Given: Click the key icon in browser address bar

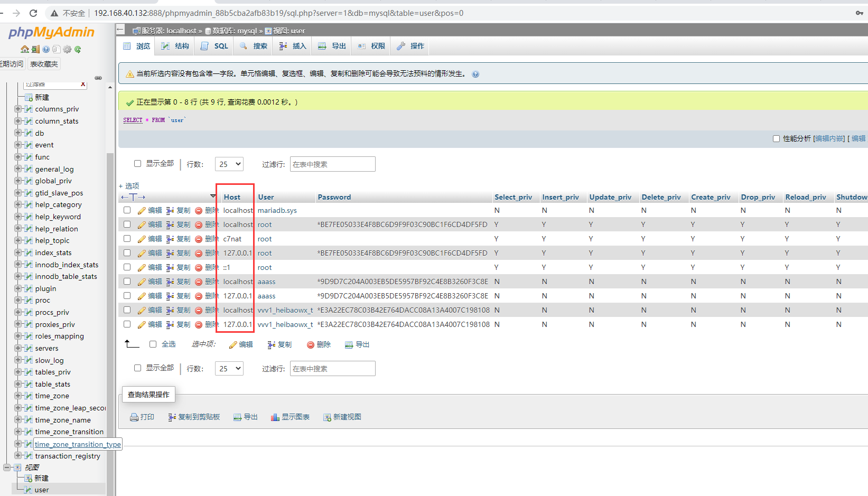Looking at the screenshot, I should coord(860,13).
